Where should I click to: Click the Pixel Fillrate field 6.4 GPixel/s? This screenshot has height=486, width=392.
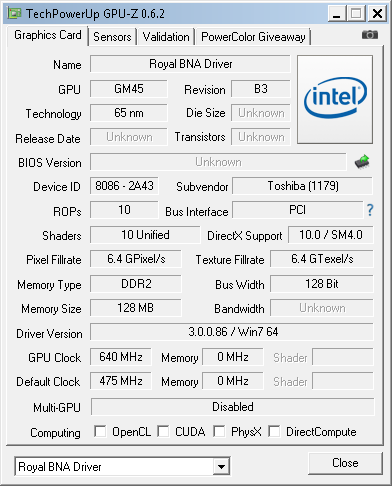[x=136, y=259]
